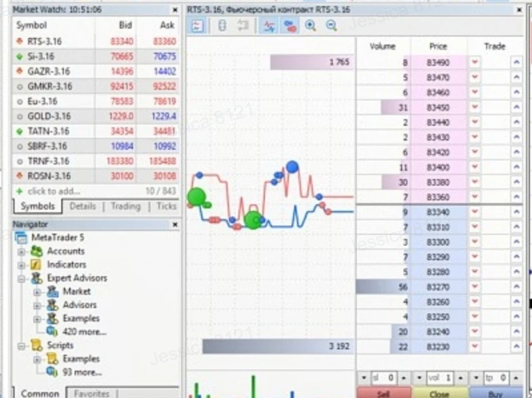Increase the vol volume value
Viewport: 532px width, 398px height.
(460, 377)
